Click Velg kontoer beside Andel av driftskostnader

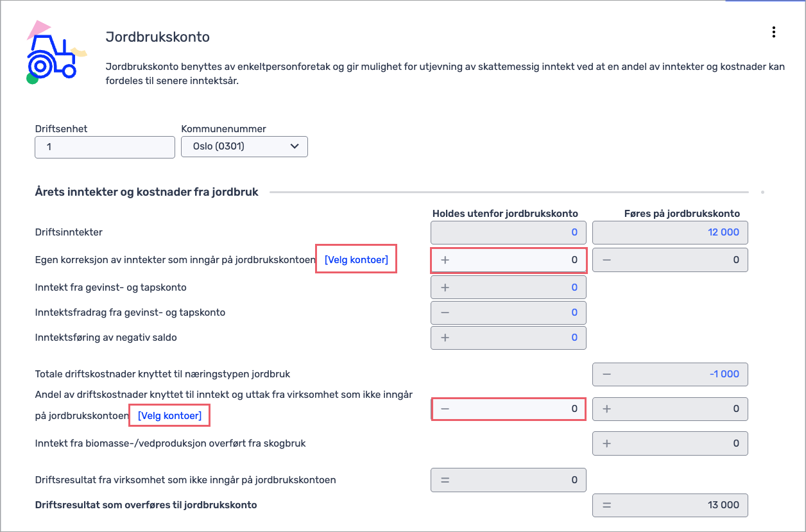(169, 416)
